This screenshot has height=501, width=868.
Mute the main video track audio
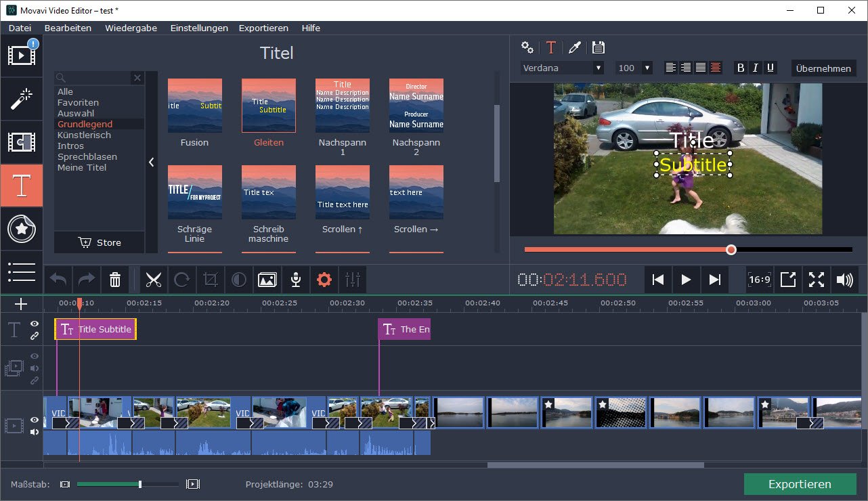pos(35,432)
